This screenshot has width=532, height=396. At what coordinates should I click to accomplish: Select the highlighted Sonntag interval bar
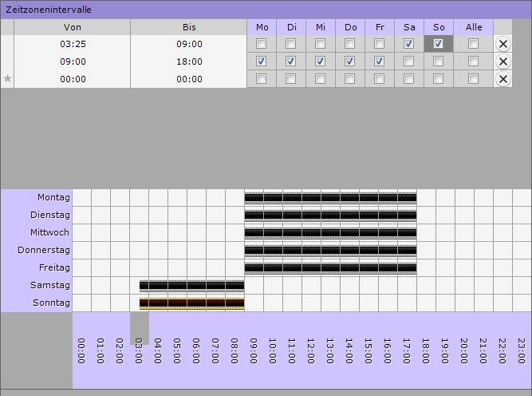(x=191, y=303)
